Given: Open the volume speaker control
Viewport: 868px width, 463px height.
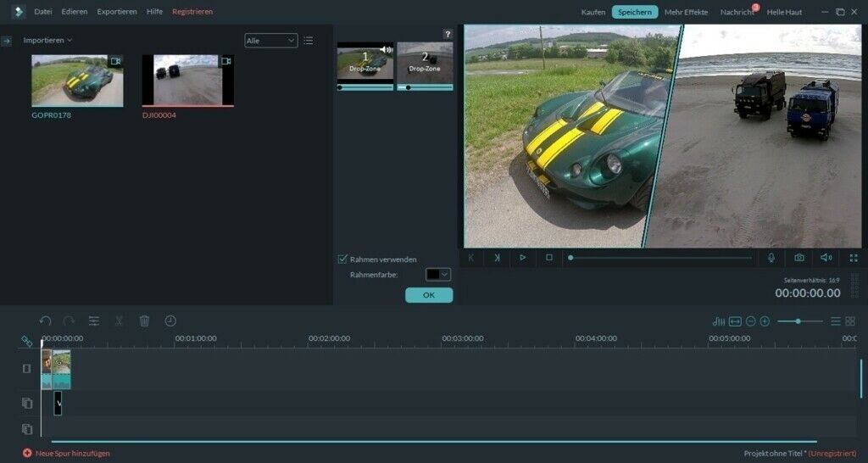Looking at the screenshot, I should (x=826, y=257).
